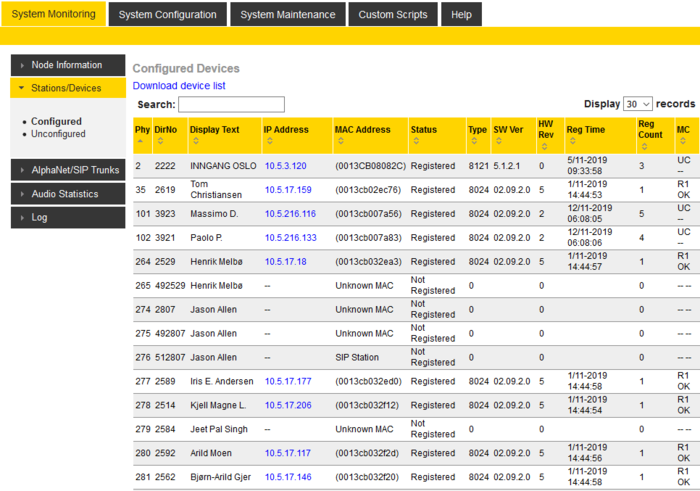
Task: Click the DirNo column sort arrows
Action: [158, 141]
